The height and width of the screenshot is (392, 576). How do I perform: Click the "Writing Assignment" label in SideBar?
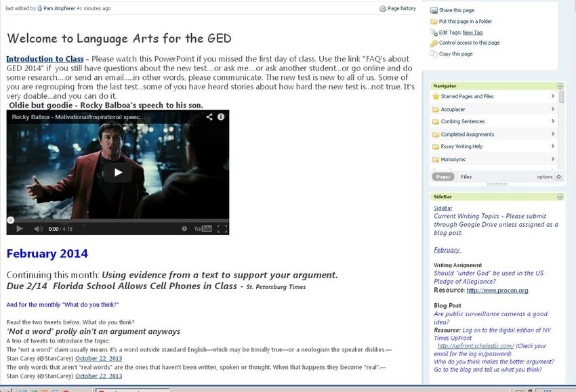pos(457,265)
